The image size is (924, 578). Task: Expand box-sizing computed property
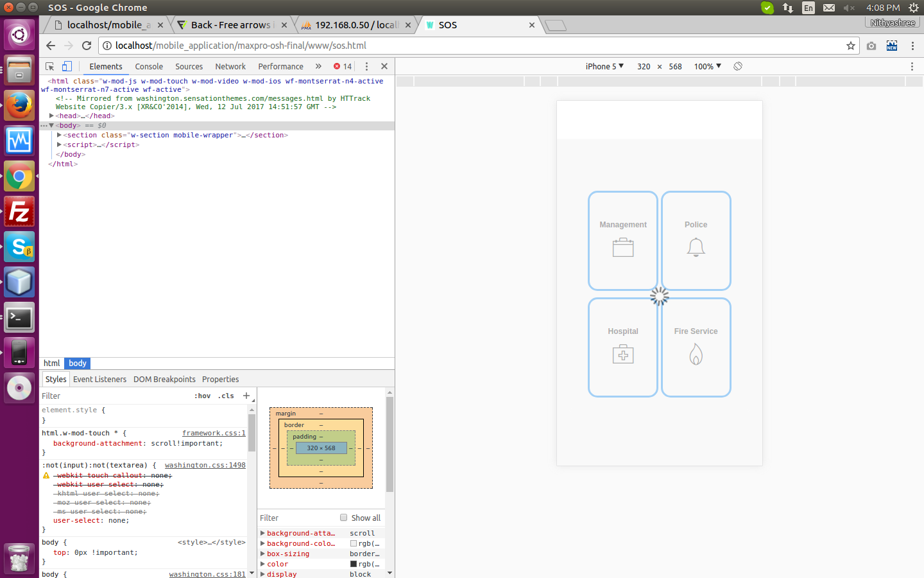[262, 554]
